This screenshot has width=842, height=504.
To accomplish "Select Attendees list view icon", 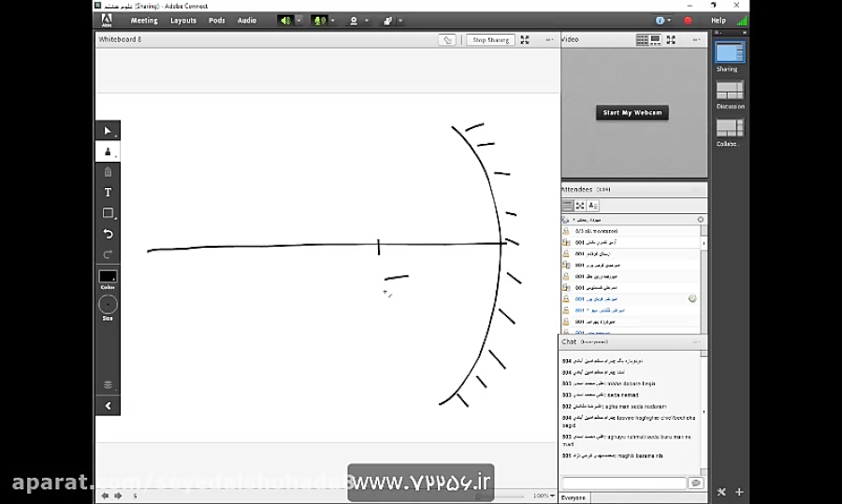I will click(568, 206).
